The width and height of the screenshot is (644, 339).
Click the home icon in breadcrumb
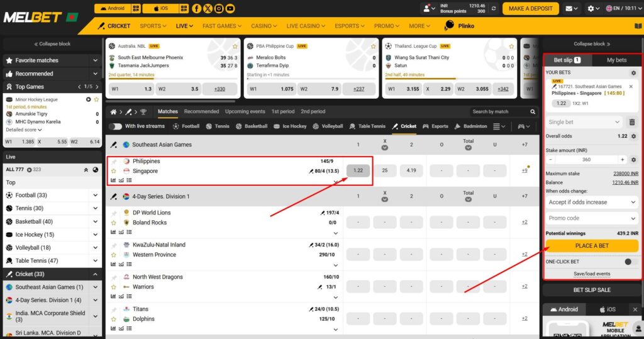tap(113, 112)
